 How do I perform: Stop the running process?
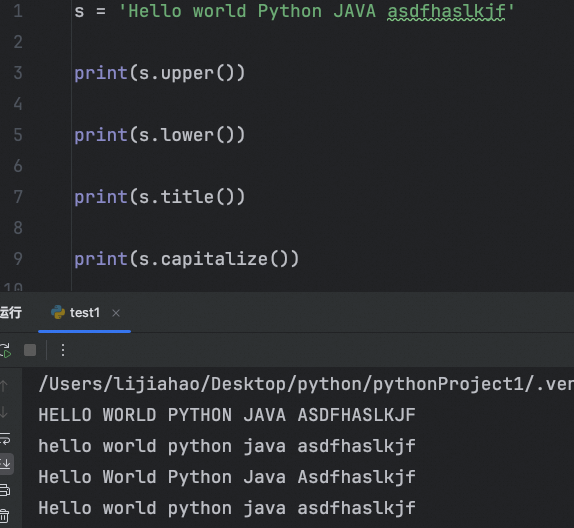pos(30,350)
